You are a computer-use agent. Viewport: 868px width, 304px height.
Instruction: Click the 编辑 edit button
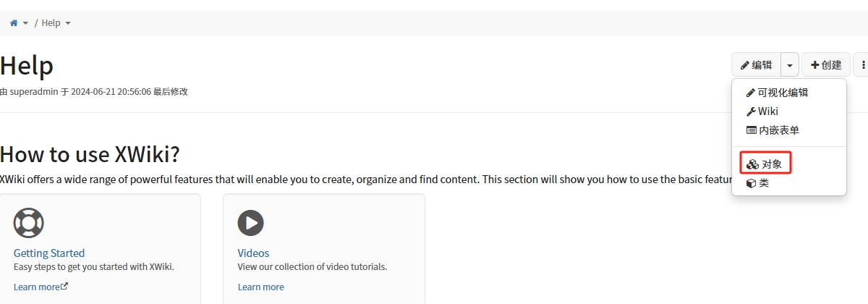[756, 65]
